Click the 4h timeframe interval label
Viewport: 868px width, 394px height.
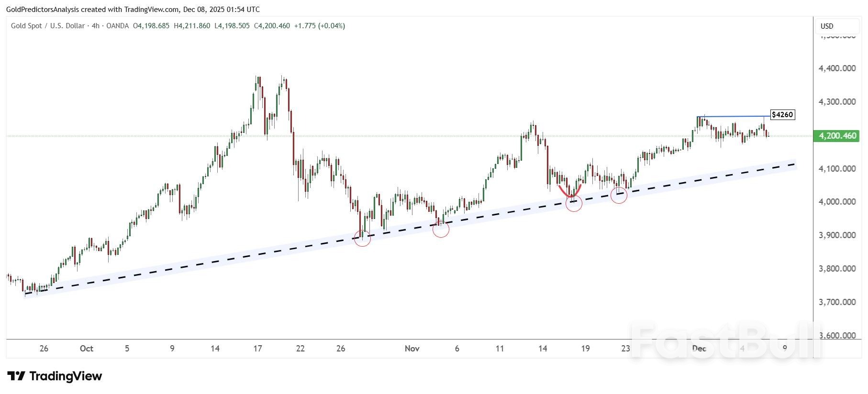click(x=95, y=26)
